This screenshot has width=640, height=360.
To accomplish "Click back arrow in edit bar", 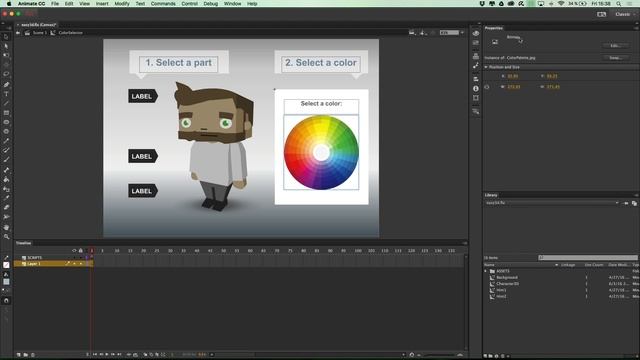I will 18,33.
